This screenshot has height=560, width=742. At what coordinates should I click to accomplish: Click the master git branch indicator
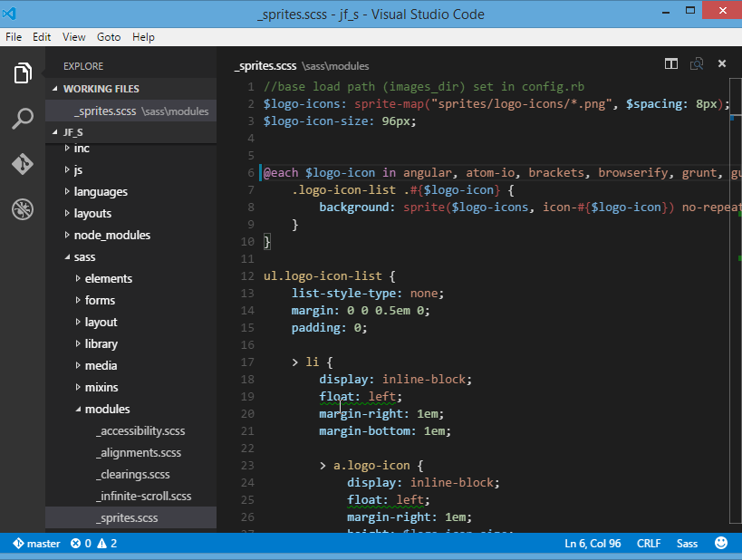tap(36, 544)
